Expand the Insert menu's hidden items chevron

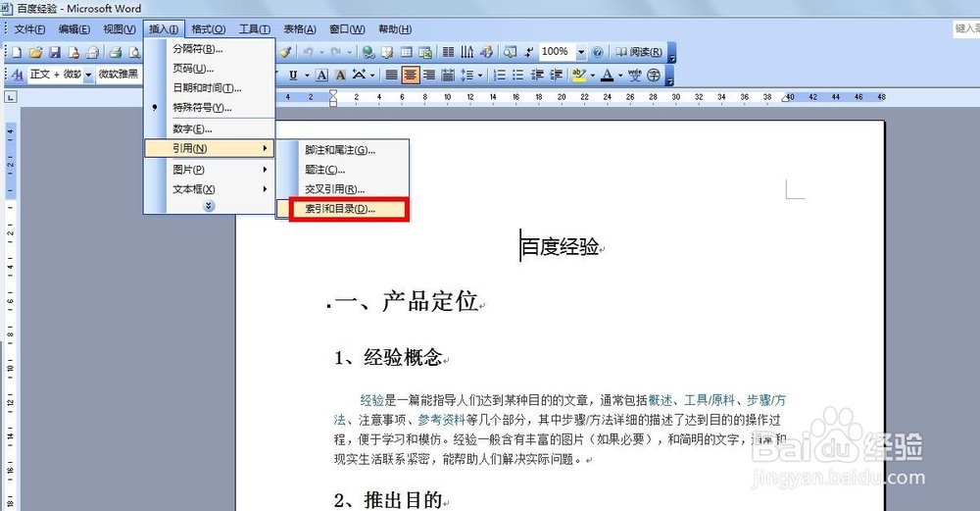209,206
